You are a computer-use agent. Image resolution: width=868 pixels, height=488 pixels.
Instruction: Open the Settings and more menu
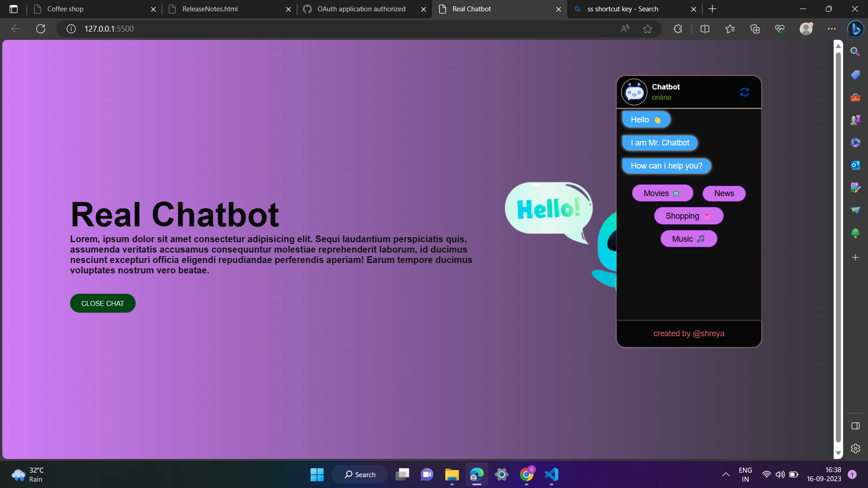click(x=832, y=28)
